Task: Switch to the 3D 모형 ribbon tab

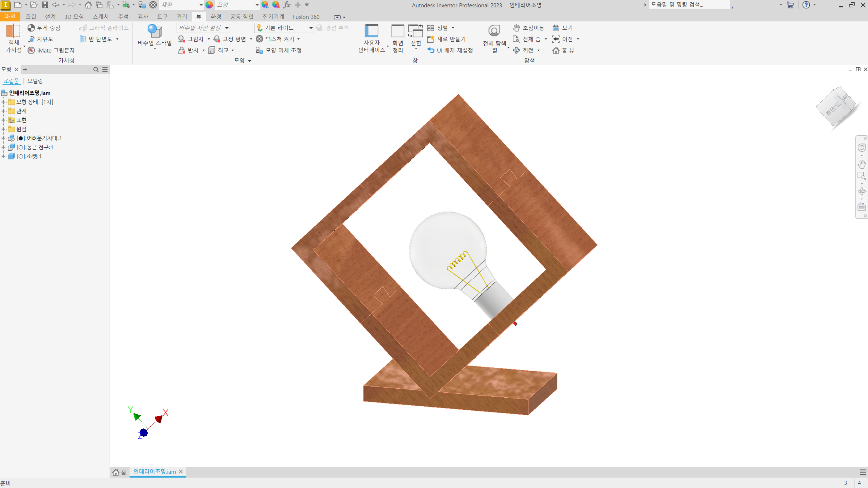Action: pos(74,17)
